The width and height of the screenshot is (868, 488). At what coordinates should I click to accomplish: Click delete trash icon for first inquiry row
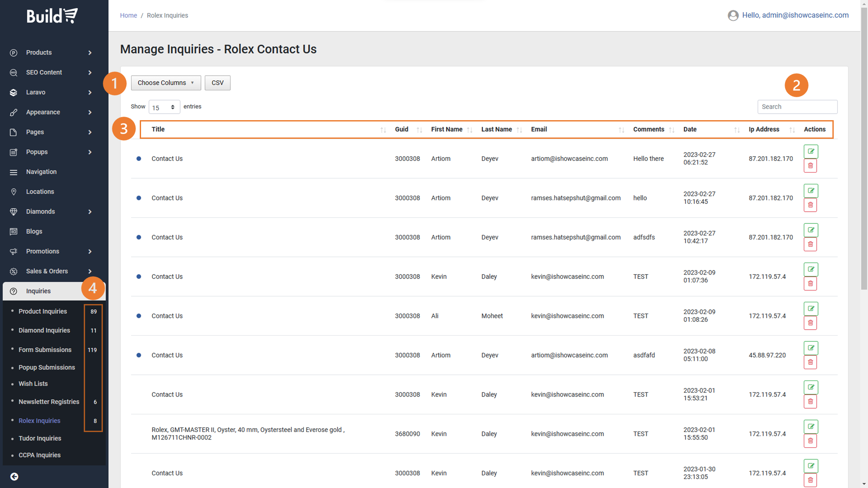(810, 166)
